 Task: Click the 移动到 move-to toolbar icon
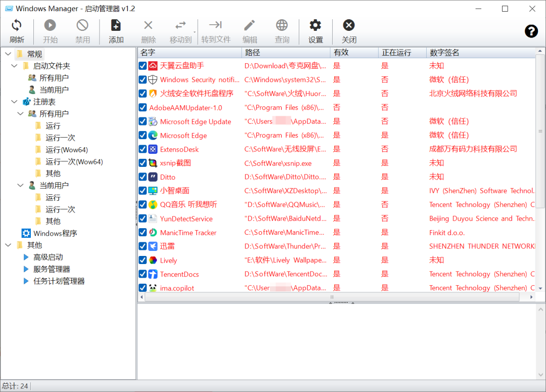[x=180, y=25]
